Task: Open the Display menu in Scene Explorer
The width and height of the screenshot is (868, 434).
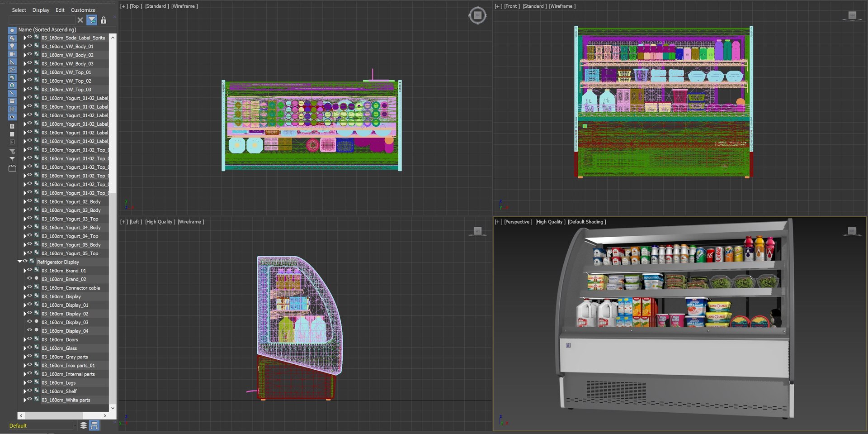Action: click(41, 10)
